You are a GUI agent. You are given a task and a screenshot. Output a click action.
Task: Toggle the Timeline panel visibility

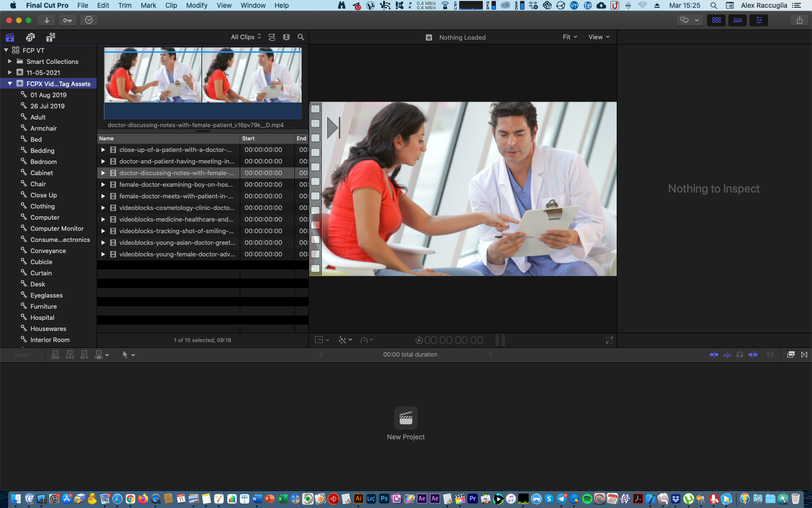(x=738, y=20)
